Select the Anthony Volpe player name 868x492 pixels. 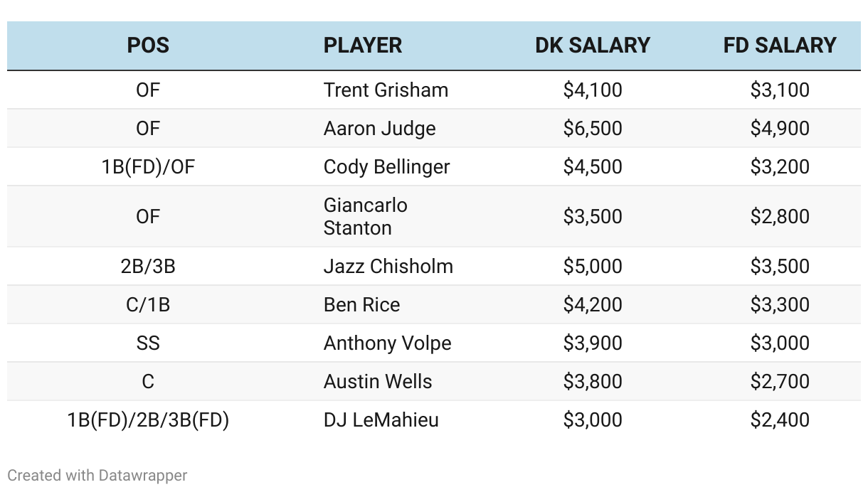click(387, 343)
